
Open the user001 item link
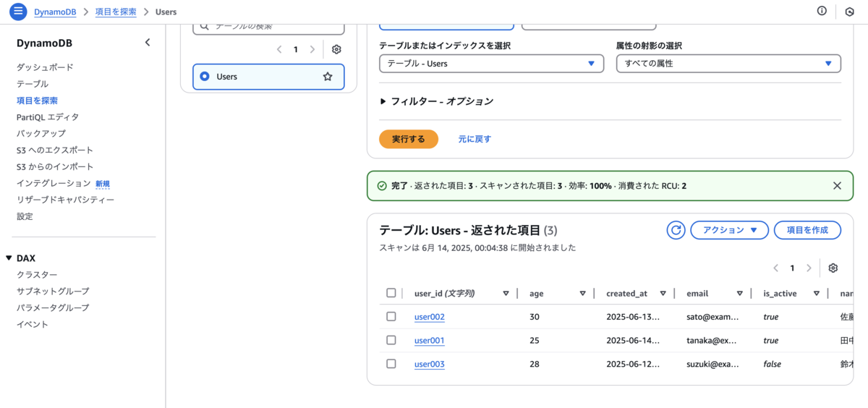click(x=430, y=341)
